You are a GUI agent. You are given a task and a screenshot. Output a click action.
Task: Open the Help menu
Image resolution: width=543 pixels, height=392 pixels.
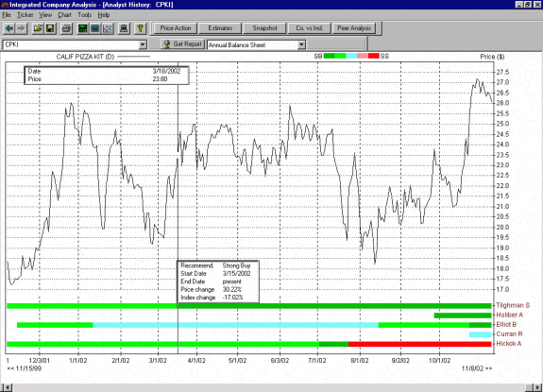104,15
